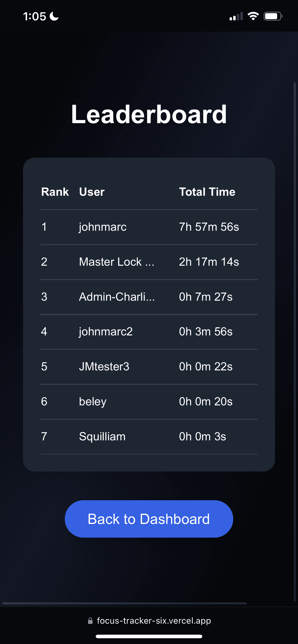The image size is (298, 644).
Task: Select the truncated Master Lock username
Action: pos(116,262)
